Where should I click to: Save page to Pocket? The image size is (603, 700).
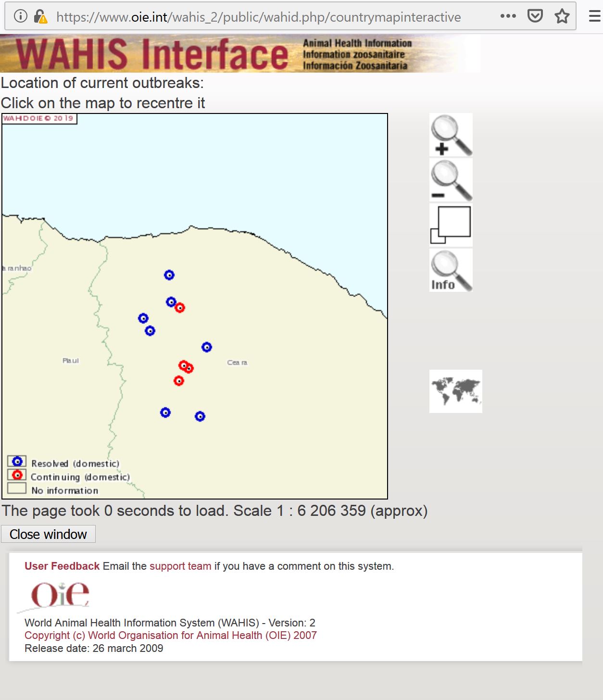click(535, 16)
